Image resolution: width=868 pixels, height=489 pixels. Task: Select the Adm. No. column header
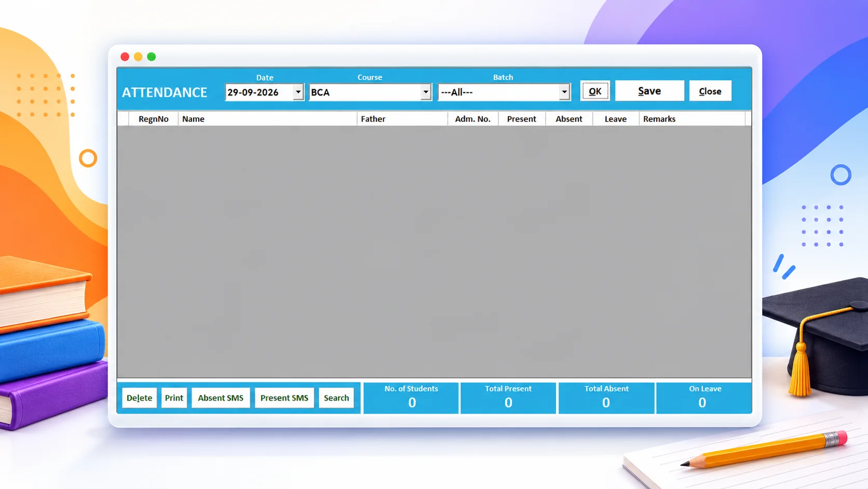(x=473, y=119)
